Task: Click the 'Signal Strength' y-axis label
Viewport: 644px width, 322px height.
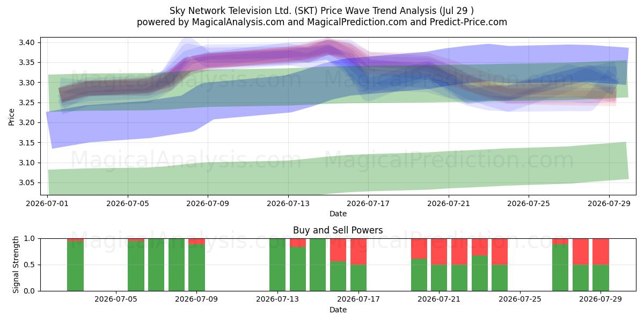Action: click(x=16, y=265)
